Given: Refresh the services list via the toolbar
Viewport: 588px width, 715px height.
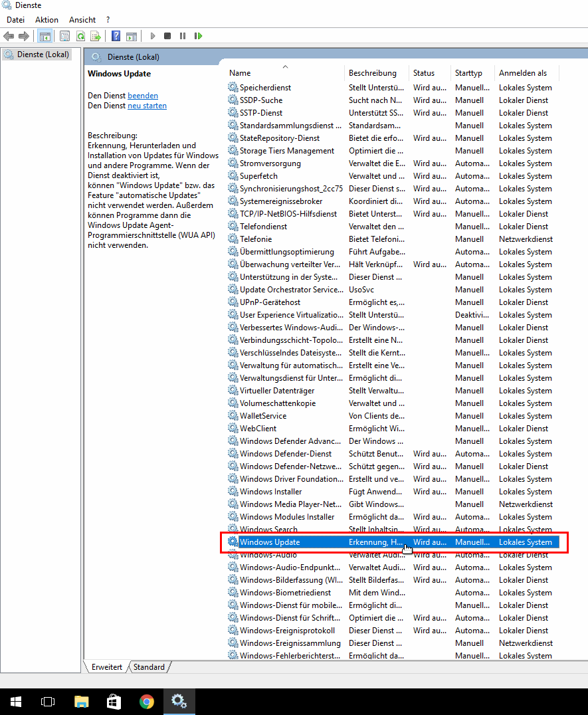Looking at the screenshot, I should pyautogui.click(x=80, y=36).
